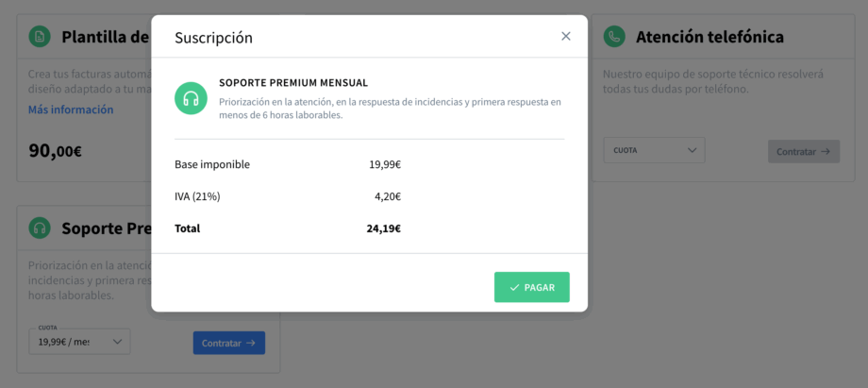Click the document icon beside Plantilla heading
The width and height of the screenshot is (868, 388).
pyautogui.click(x=40, y=37)
